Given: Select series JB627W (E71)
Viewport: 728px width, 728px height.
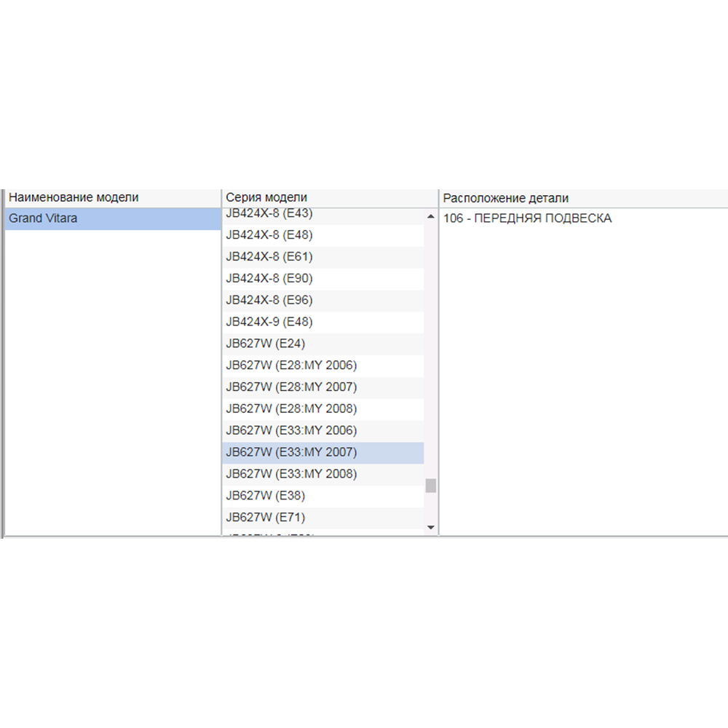Looking at the screenshot, I should coord(265,518).
